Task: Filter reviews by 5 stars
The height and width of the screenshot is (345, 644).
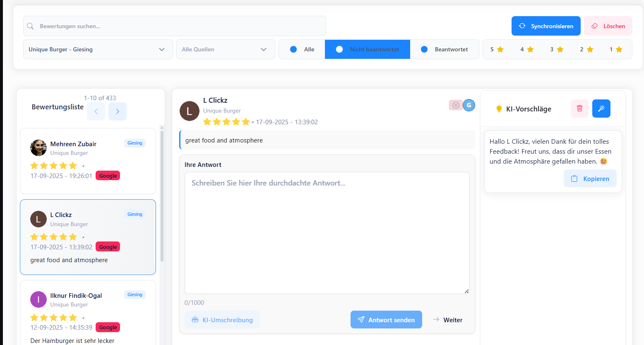Action: tap(497, 49)
